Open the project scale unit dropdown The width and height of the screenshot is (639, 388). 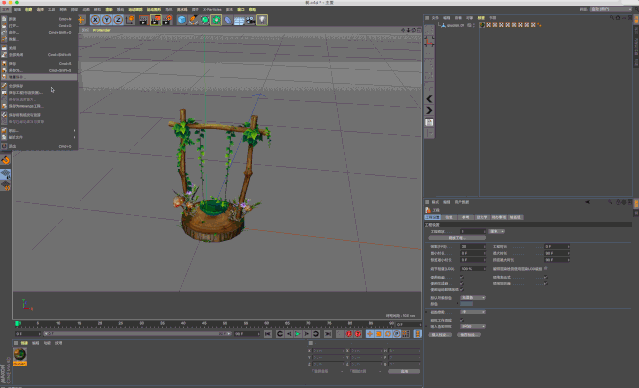(497, 231)
